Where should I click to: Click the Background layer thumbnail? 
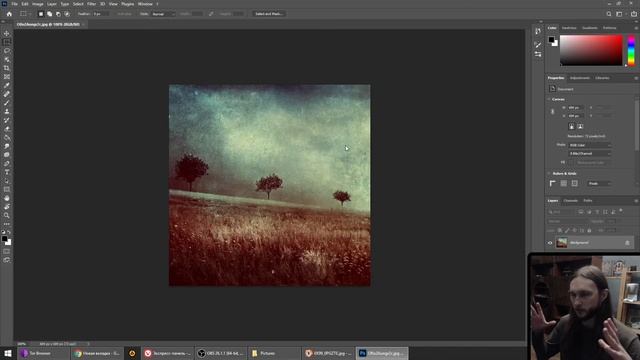click(x=562, y=243)
